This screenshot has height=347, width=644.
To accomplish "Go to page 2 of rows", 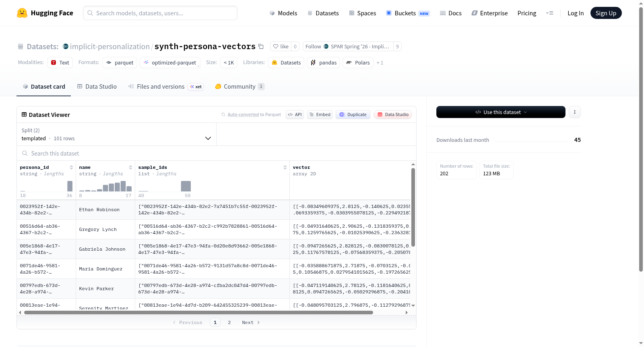I will (229, 322).
